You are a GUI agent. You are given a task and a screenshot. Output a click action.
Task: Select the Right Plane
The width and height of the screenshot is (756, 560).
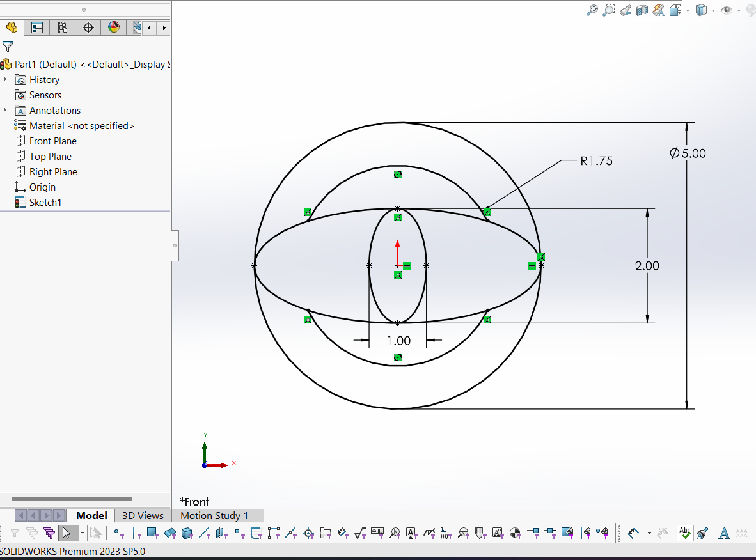pos(46,172)
